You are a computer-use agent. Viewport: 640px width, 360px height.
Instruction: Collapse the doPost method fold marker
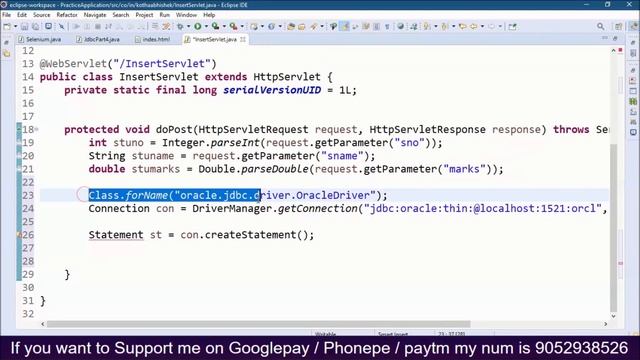pyautogui.click(x=37, y=129)
